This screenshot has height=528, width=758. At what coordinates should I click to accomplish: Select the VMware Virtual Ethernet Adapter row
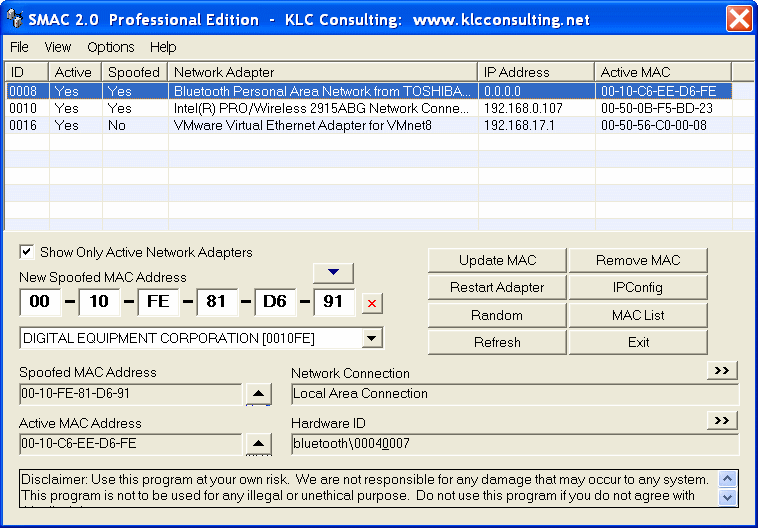click(320, 125)
